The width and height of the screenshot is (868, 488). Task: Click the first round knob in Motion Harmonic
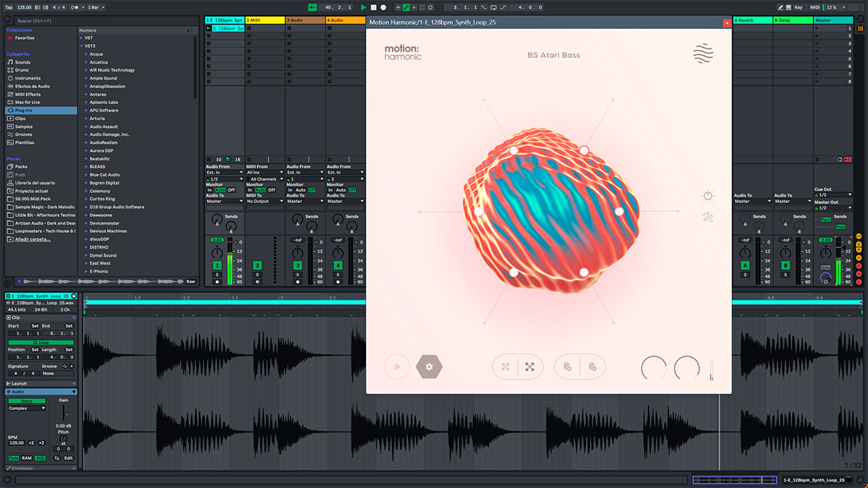point(654,369)
